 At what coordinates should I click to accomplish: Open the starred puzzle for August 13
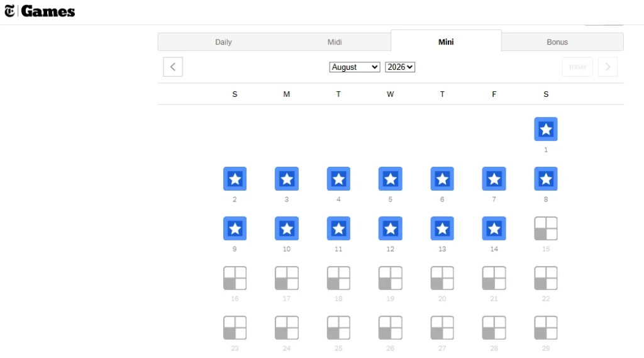click(442, 228)
